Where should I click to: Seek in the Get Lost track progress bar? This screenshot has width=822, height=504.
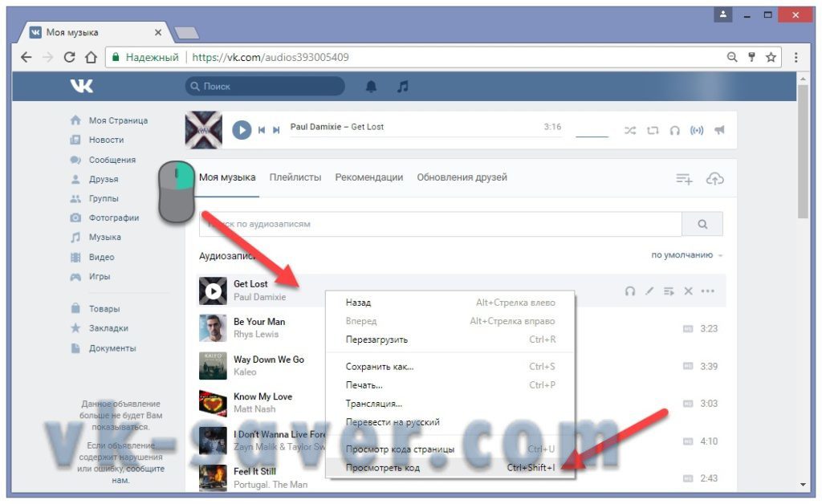425,137
